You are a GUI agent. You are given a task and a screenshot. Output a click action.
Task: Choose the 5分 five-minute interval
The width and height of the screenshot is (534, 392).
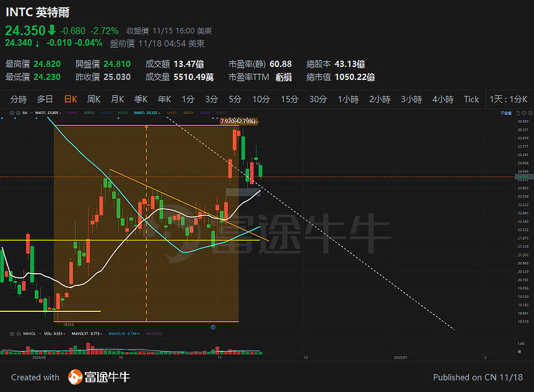(235, 99)
